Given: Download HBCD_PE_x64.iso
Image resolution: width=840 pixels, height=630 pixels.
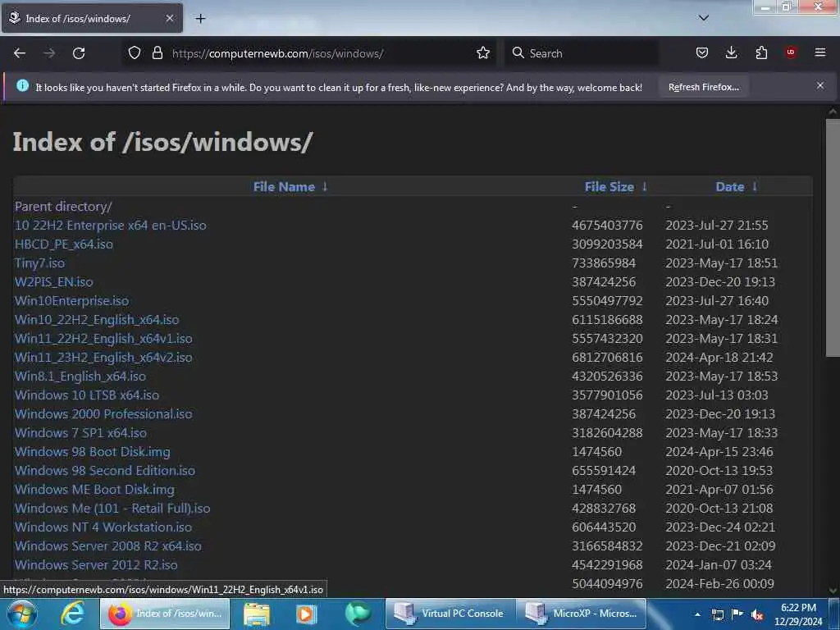Looking at the screenshot, I should pos(64,244).
